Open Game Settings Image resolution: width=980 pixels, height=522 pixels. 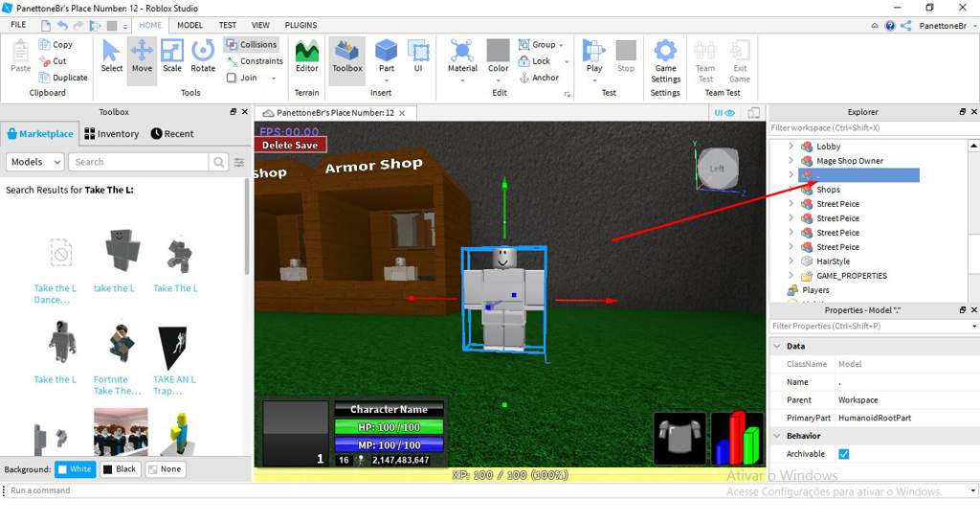click(665, 61)
